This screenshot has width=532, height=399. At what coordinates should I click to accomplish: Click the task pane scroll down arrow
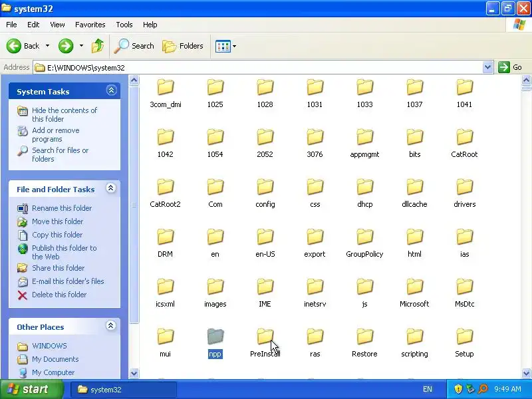click(134, 373)
